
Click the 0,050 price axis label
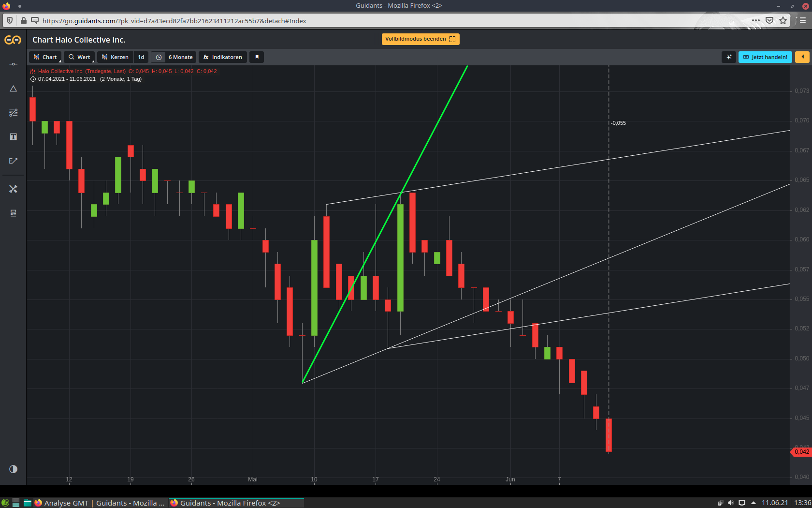802,359
